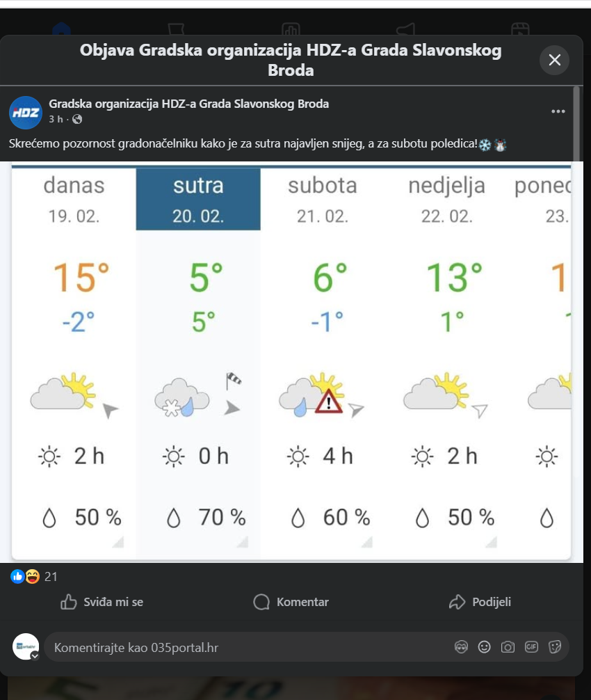Insert an avatar sticker in the comment
Viewport: 591px width, 700px height.
[x=461, y=647]
